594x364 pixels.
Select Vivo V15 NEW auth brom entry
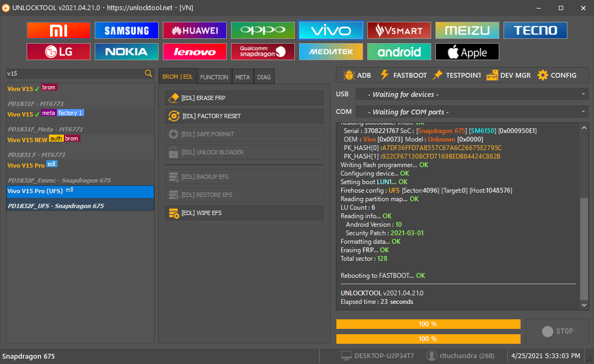[x=80, y=147]
